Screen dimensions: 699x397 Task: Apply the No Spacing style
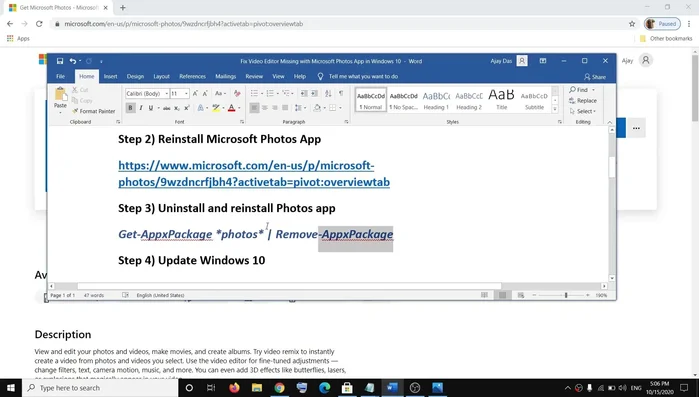tap(403, 100)
